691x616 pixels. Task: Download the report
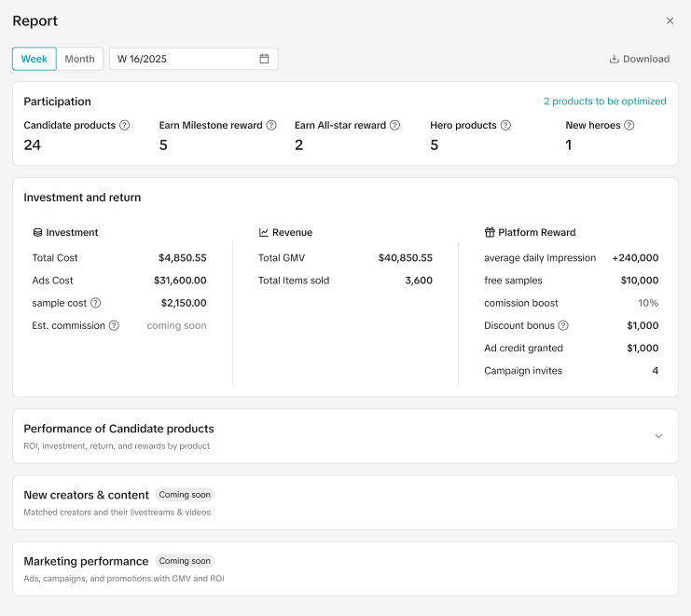pos(640,59)
